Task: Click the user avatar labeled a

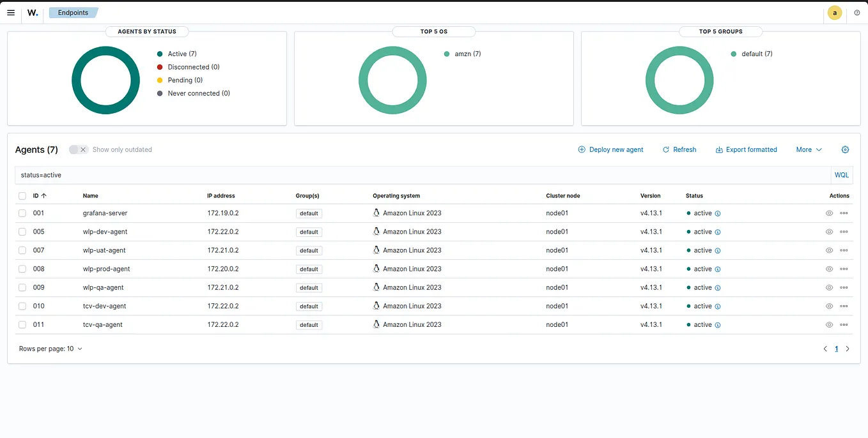Action: (835, 13)
